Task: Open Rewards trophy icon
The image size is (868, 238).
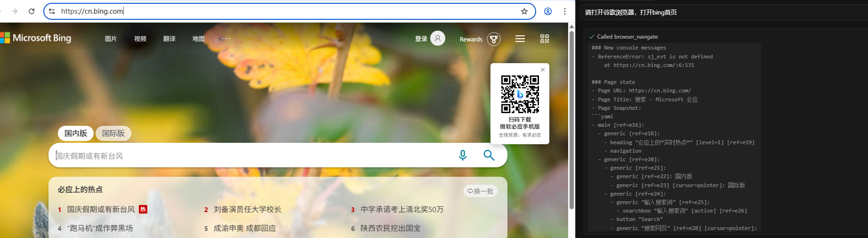Action: coord(494,39)
